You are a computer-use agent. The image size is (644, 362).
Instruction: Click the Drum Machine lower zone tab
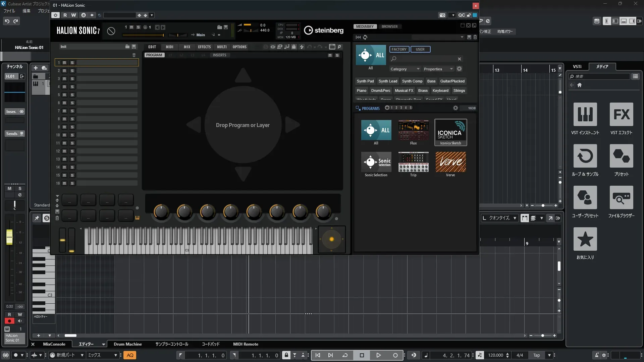point(127,344)
